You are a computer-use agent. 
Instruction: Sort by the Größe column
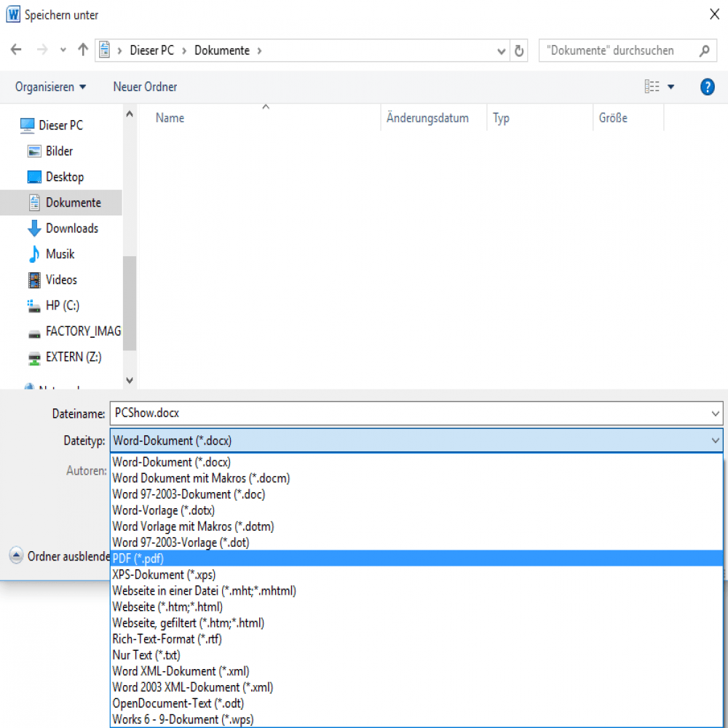pos(628,118)
